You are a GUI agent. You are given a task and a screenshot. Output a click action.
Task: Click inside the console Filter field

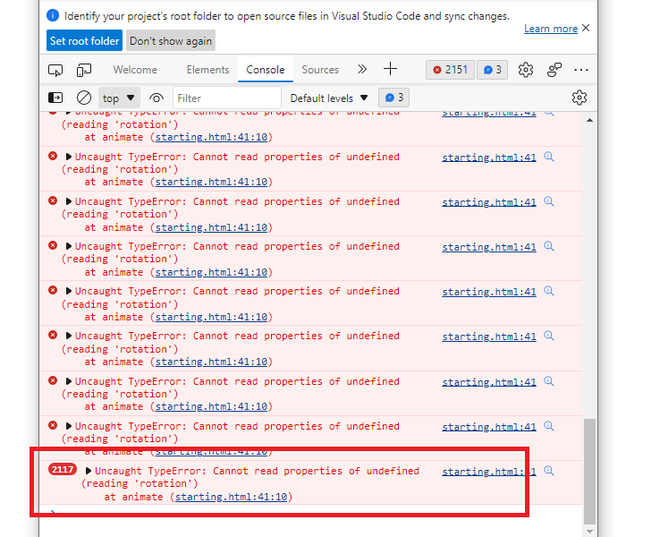225,98
